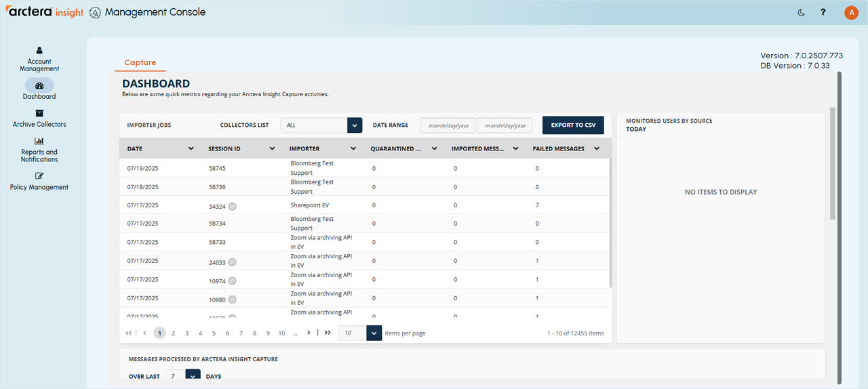Open Imported Messages column menu
Image resolution: width=868 pixels, height=389 pixels.
[516, 148]
